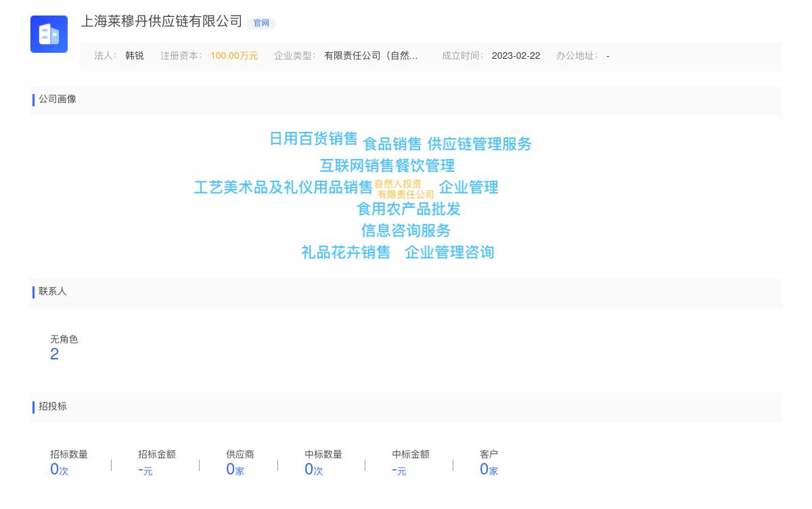Select registered capital value 100.00万元
This screenshot has height=509, width=812.
click(x=234, y=56)
